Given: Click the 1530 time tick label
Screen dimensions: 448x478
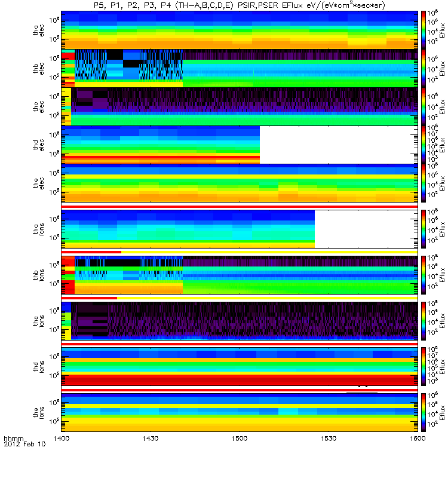Looking at the screenshot, I should (329, 439).
